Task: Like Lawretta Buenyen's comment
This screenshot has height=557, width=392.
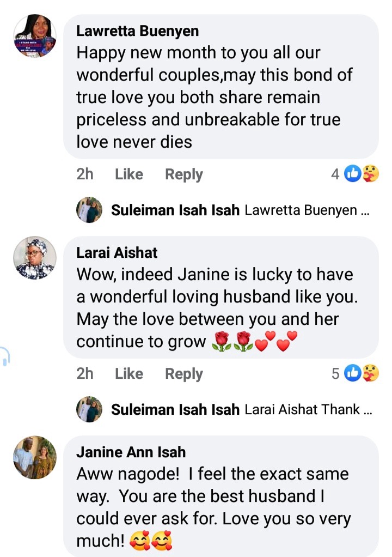Action: click(129, 174)
